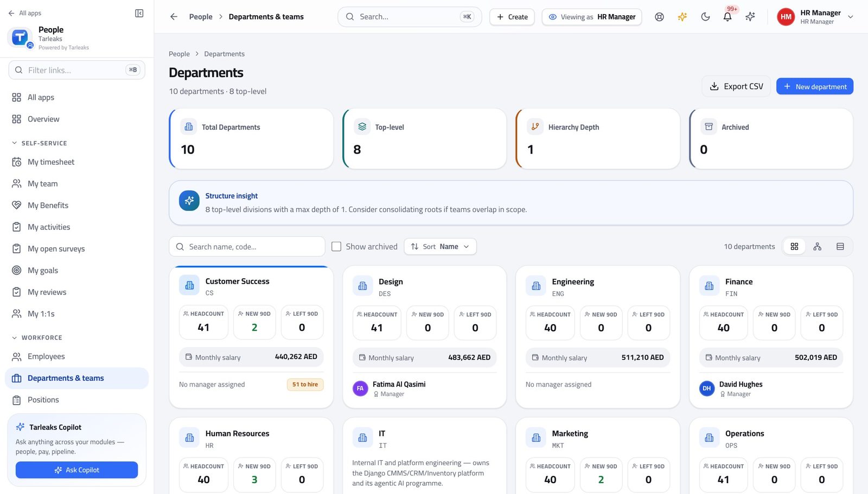Go back to All apps link
This screenshot has height=494, width=868.
25,13
